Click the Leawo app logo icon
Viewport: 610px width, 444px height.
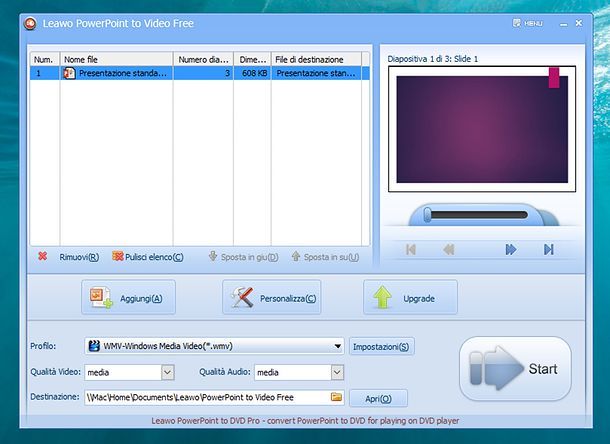point(30,24)
